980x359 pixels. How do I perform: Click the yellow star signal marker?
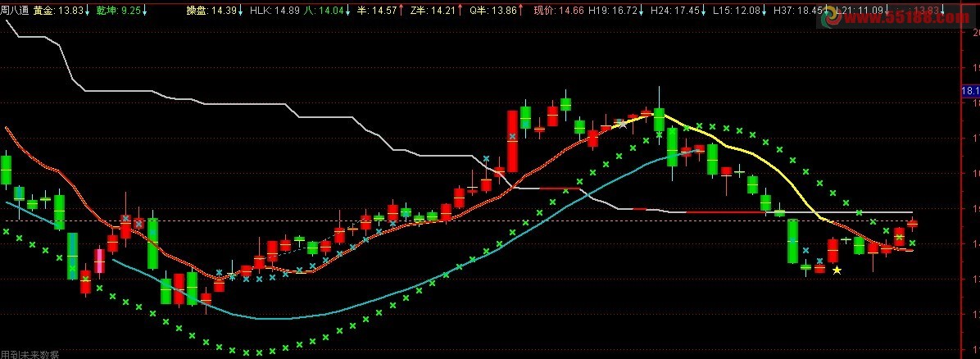[x=837, y=270]
